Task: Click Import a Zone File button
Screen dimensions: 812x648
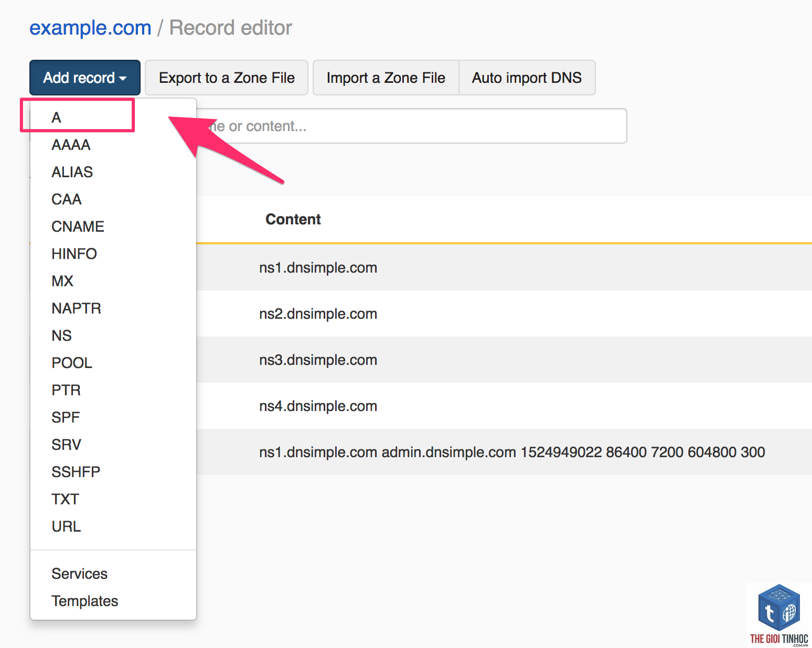Action: pos(386,78)
